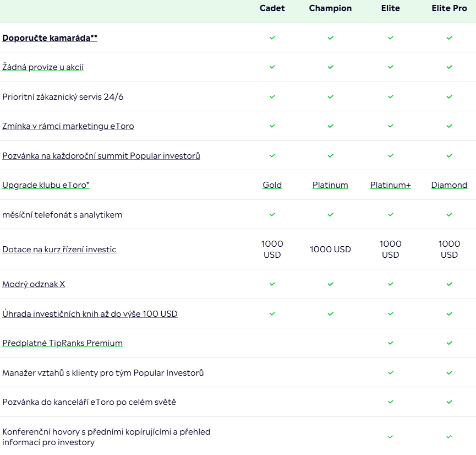Open the Předplatné TipRanks Premium link
The width and height of the screenshot is (476, 455).
[x=62, y=343]
